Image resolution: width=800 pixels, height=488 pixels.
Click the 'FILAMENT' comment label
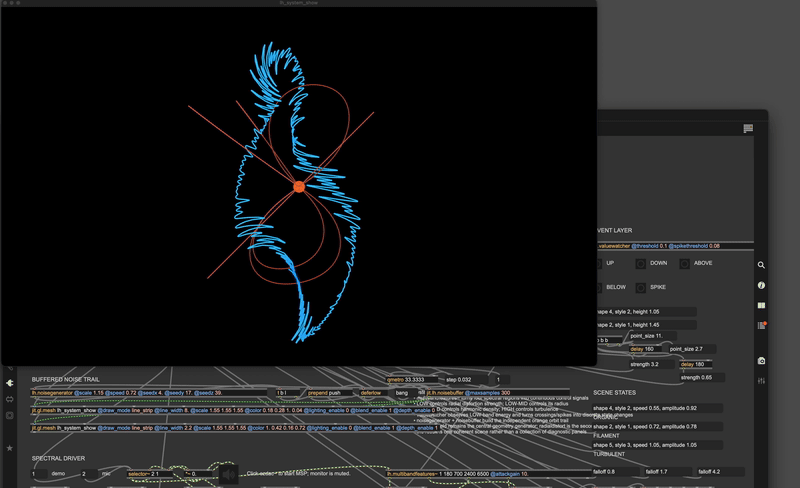pyautogui.click(x=606, y=435)
